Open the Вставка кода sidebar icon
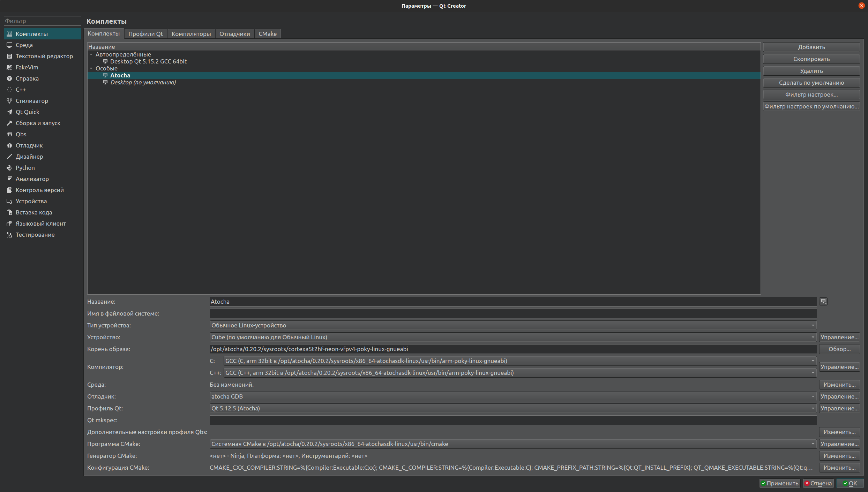 [x=9, y=212]
